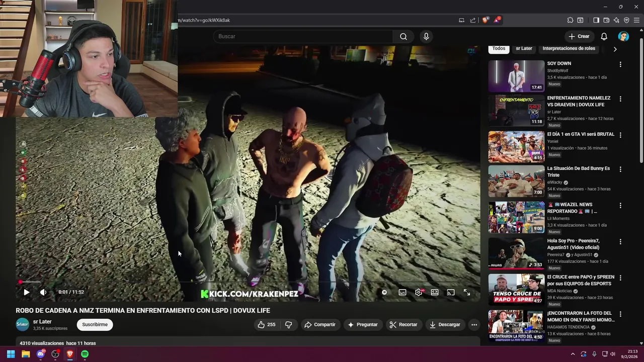This screenshot has height=362, width=644.
Task: Open Brave Rewards triangle icon
Action: 497,20
